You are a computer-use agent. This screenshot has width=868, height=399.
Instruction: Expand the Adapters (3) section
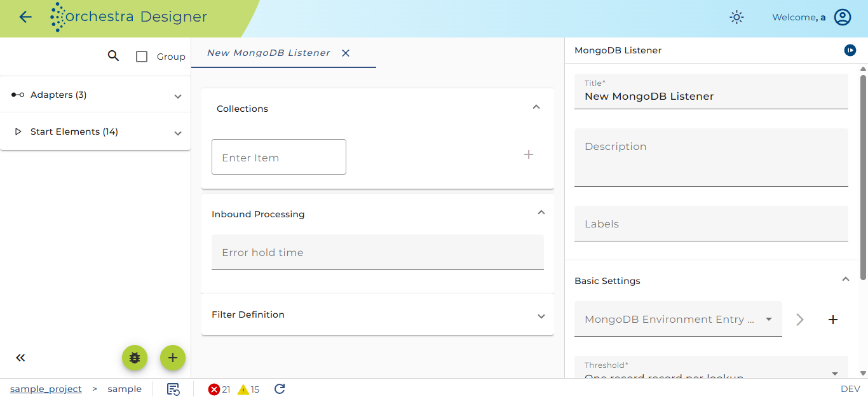click(95, 95)
